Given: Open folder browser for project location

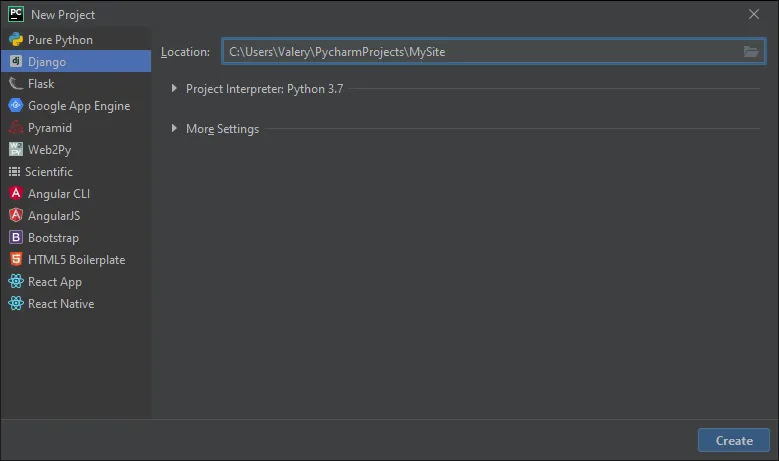Looking at the screenshot, I should point(751,52).
